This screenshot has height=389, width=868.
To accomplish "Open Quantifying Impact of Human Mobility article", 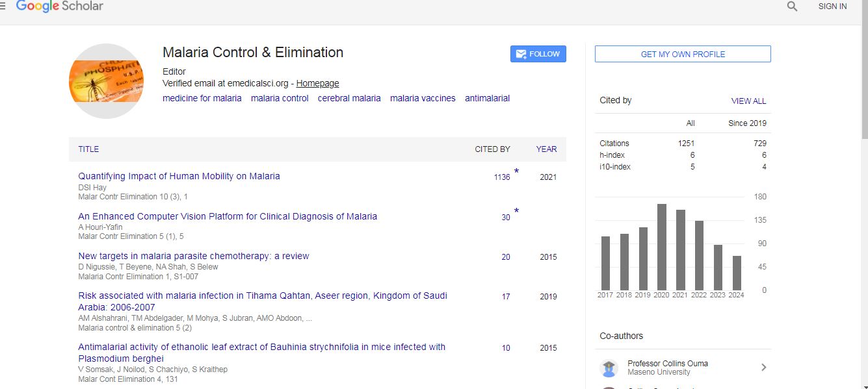I will click(x=179, y=176).
